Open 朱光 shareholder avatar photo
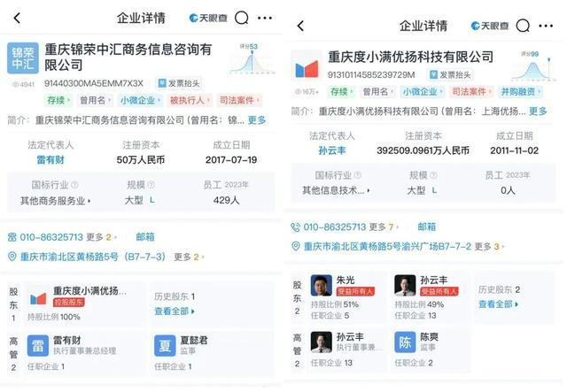 point(321,286)
